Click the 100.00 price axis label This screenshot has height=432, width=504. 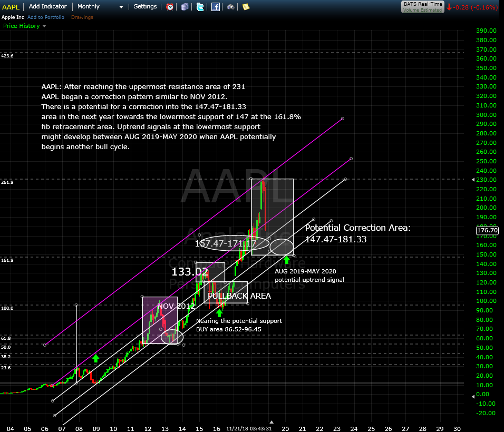tap(486, 301)
